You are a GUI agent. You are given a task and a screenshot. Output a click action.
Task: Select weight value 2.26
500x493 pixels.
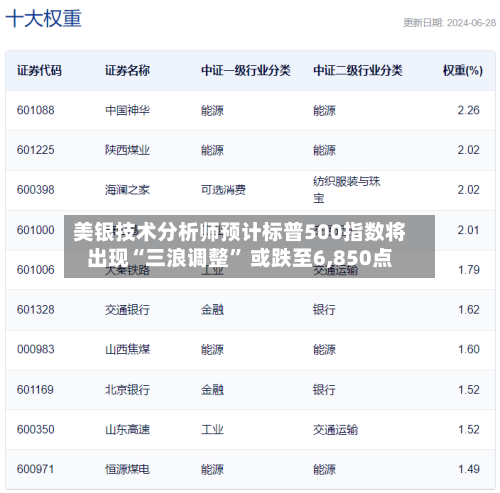click(x=468, y=110)
